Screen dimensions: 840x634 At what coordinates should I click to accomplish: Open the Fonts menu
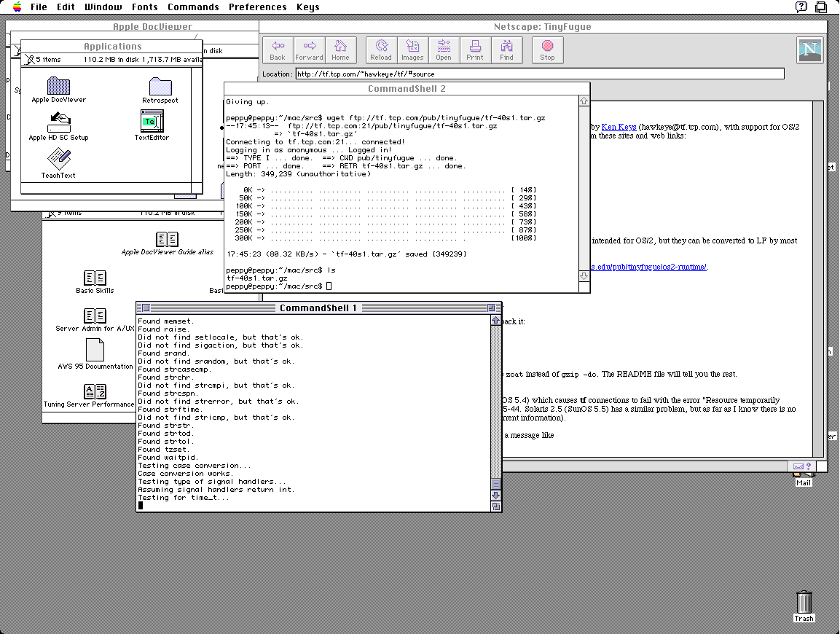tap(144, 7)
